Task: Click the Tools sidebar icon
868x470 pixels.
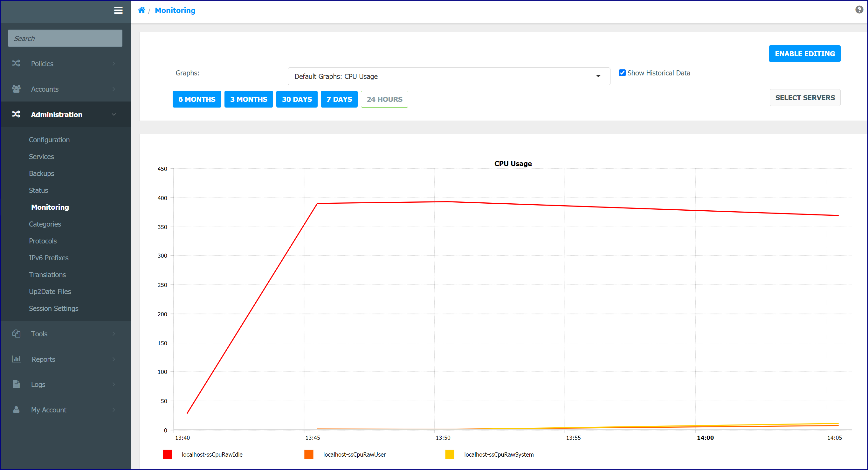Action: (x=16, y=334)
